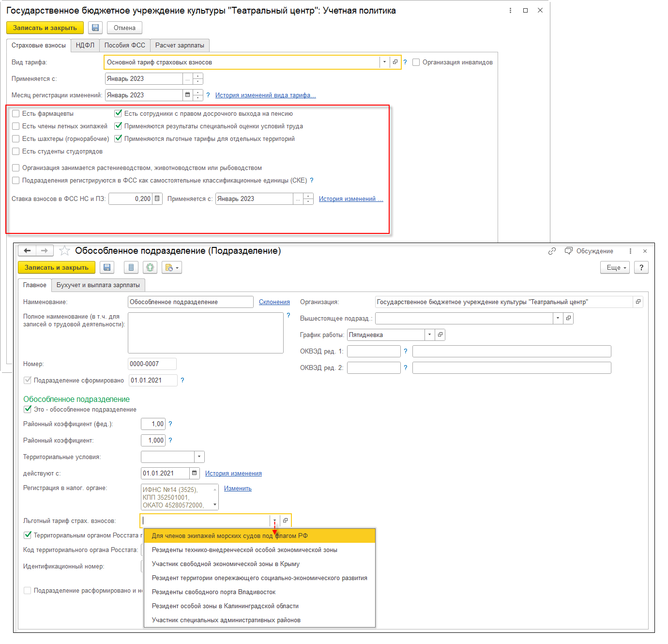Open Территориальные условия dropdown

pyautogui.click(x=199, y=457)
